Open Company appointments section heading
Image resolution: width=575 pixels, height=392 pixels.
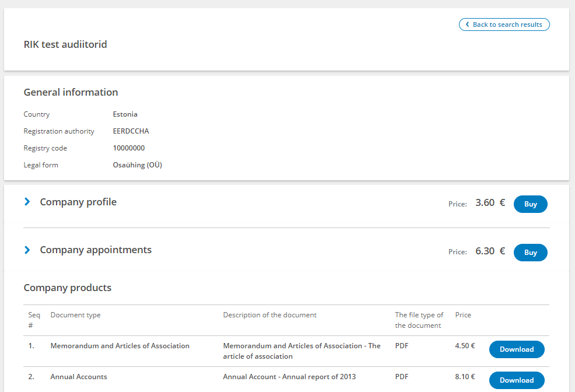pos(96,250)
